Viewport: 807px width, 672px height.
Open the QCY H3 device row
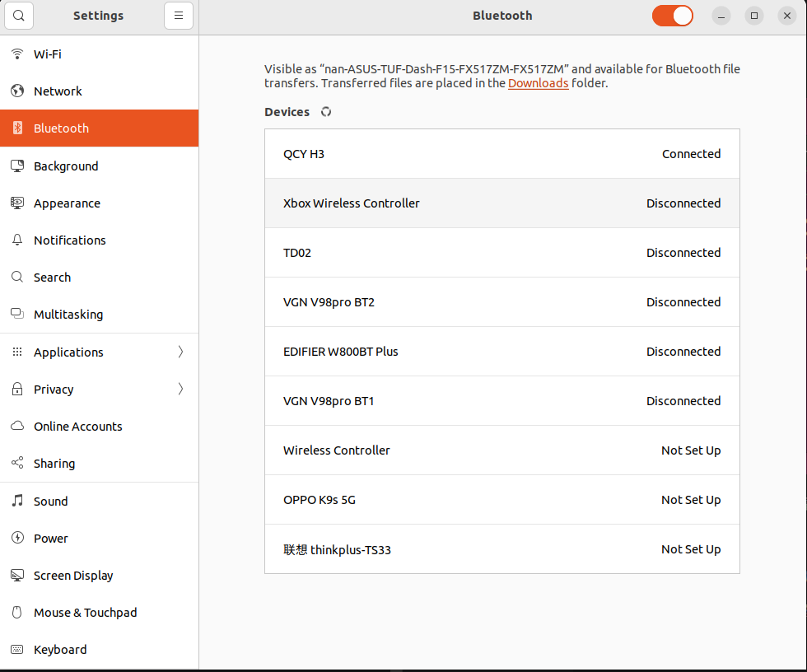point(502,154)
